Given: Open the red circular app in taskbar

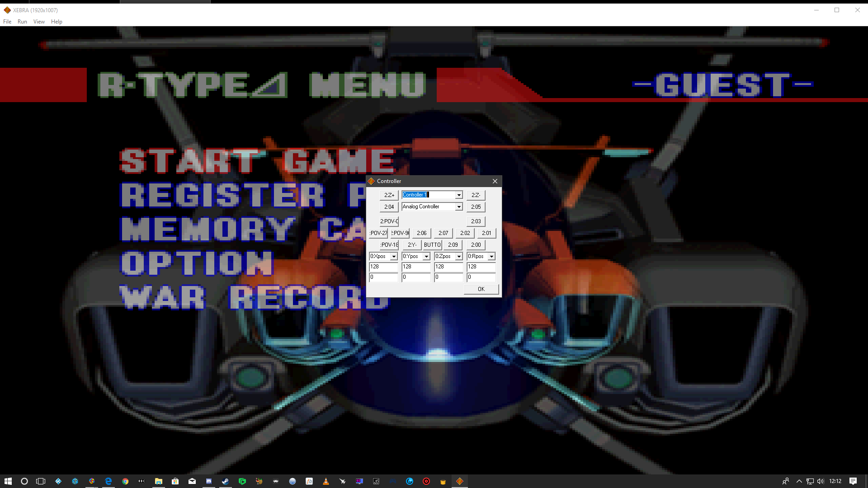Looking at the screenshot, I should point(426,481).
